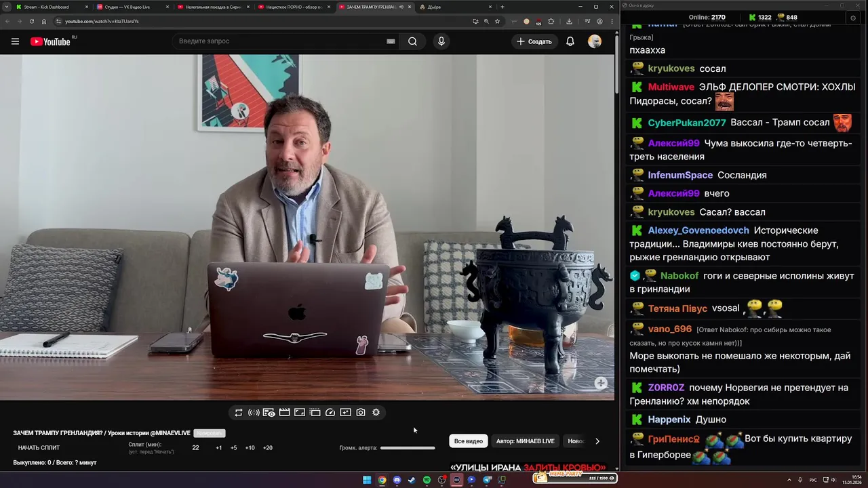Open the on-screen keyboard icon in search

coord(391,41)
